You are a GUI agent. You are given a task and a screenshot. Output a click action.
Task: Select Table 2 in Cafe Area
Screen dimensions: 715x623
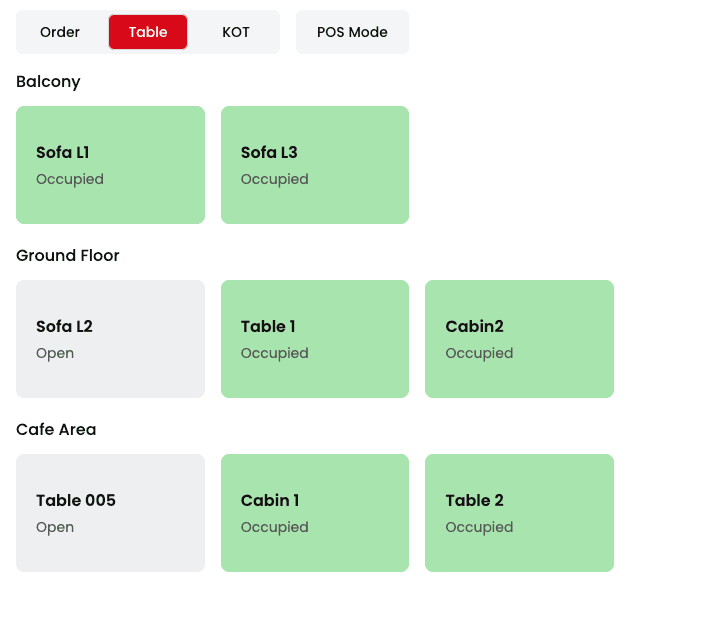(x=519, y=512)
